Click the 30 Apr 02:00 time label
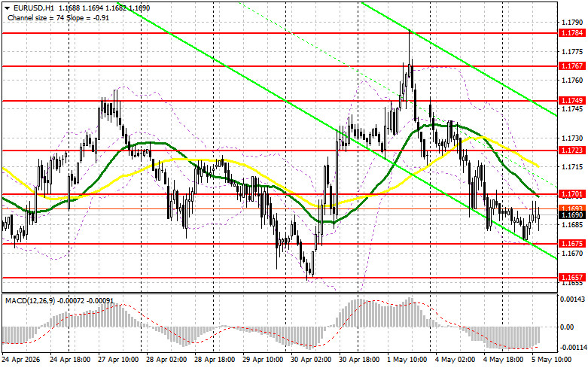 [311, 360]
